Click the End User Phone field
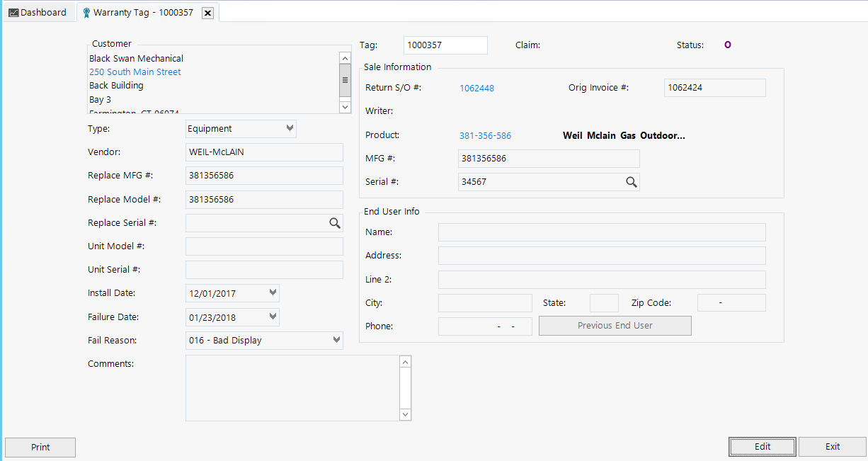868x461 pixels. [x=485, y=326]
